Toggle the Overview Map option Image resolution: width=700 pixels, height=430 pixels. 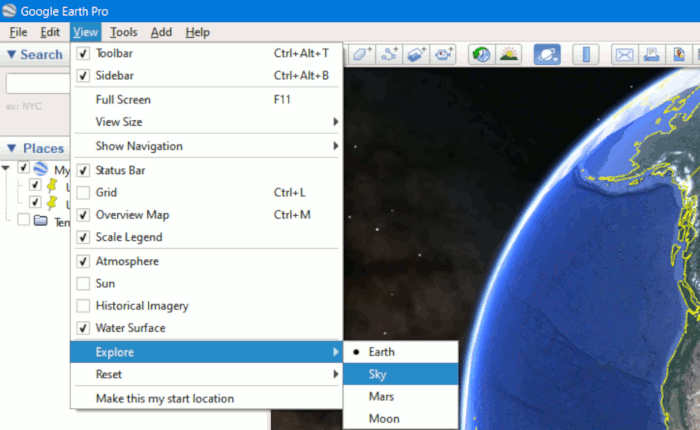pos(83,215)
